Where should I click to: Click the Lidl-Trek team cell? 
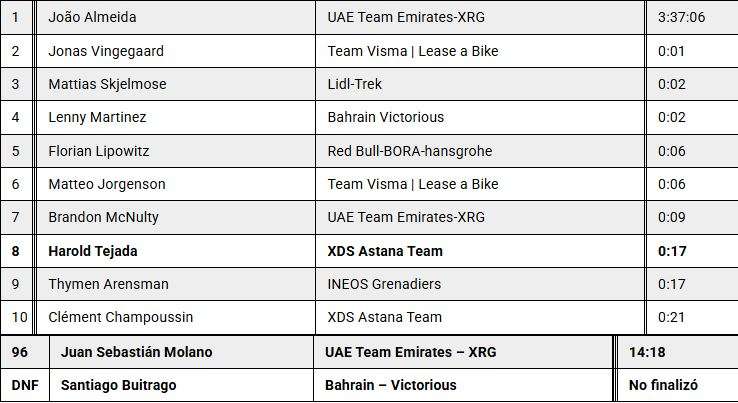click(355, 84)
